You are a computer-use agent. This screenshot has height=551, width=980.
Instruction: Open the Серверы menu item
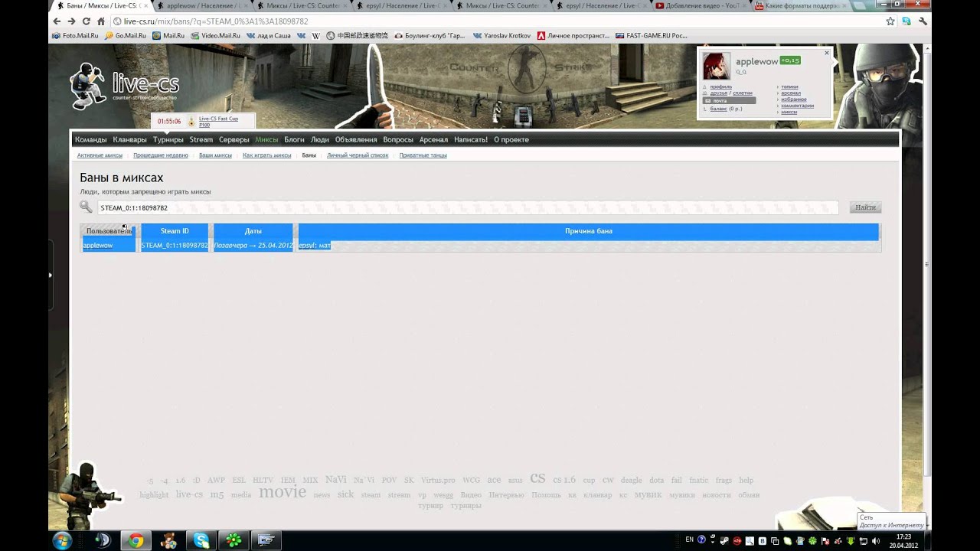click(x=234, y=139)
